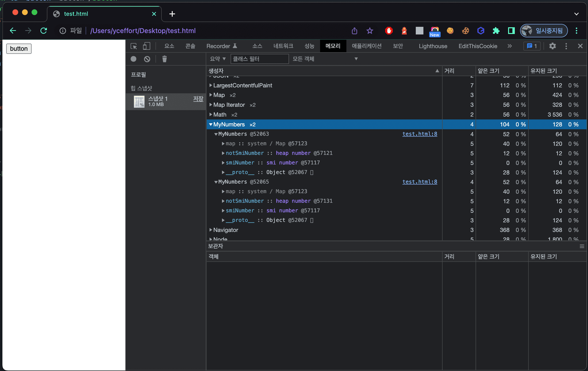
Task: Click the stop recording icon
Action: point(147,59)
